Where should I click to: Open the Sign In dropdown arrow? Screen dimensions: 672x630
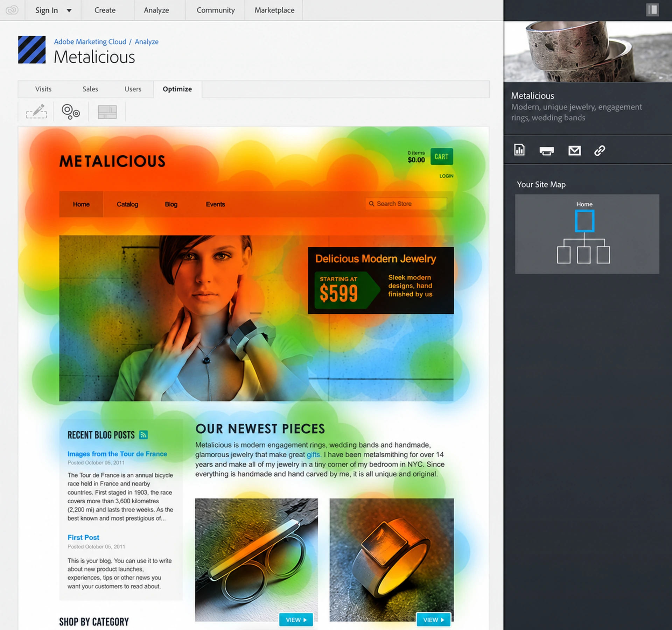[x=69, y=10]
